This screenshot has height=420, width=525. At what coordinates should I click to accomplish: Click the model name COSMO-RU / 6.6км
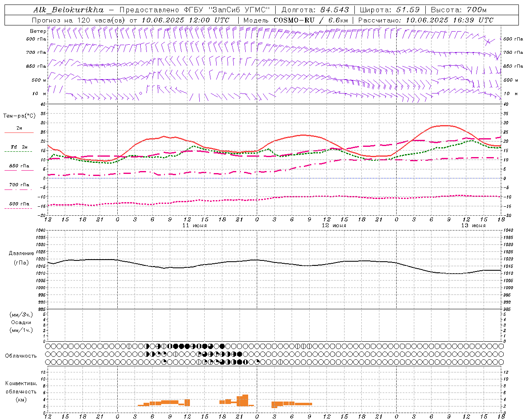pos(310,20)
